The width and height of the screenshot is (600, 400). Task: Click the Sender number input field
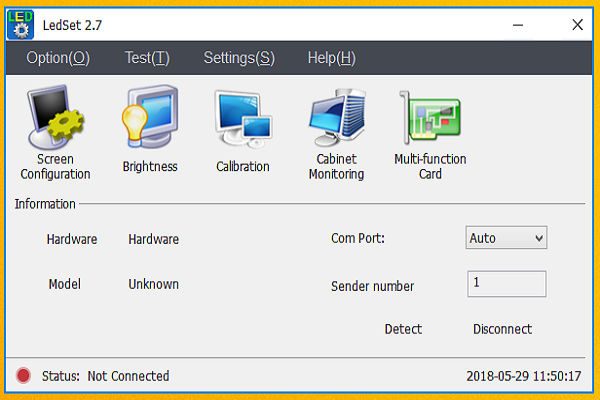pos(507,284)
